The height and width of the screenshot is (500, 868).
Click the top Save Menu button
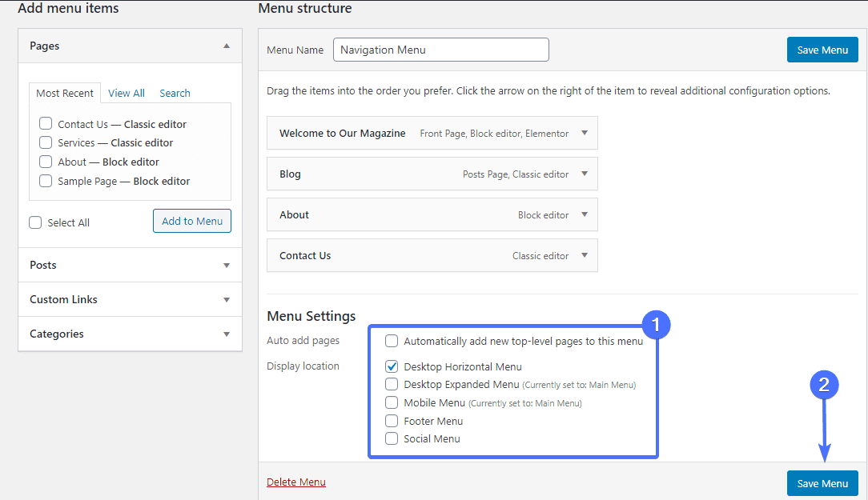[822, 50]
